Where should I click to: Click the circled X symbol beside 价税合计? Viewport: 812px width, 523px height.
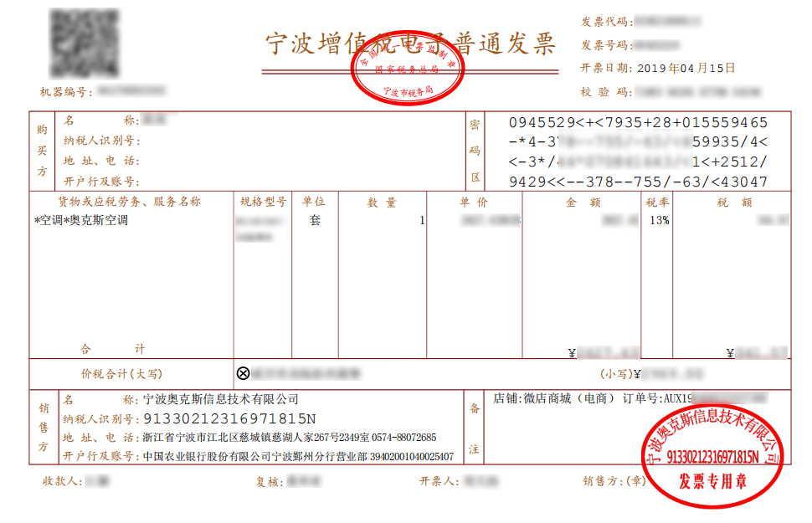pyautogui.click(x=243, y=373)
